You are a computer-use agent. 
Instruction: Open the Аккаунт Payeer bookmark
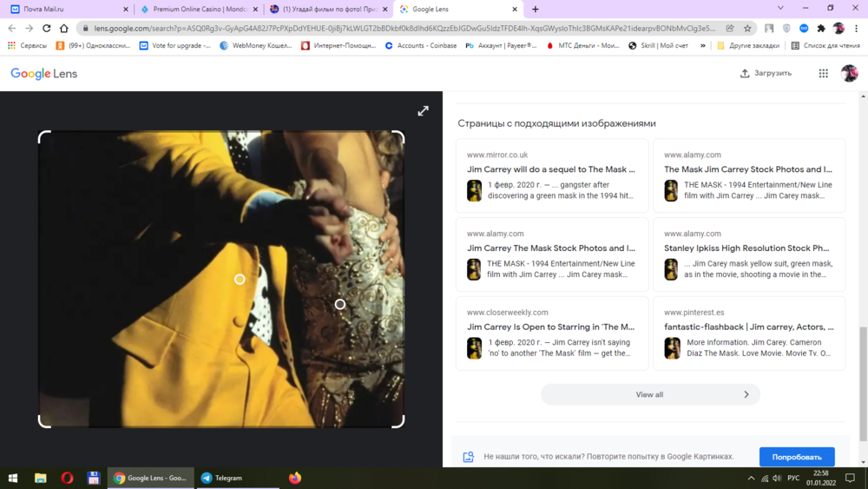click(x=501, y=45)
